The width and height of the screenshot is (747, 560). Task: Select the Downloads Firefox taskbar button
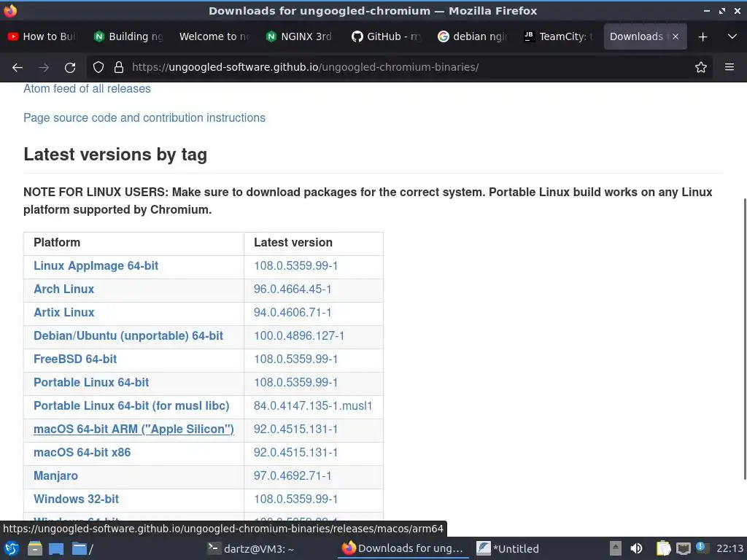click(x=403, y=548)
